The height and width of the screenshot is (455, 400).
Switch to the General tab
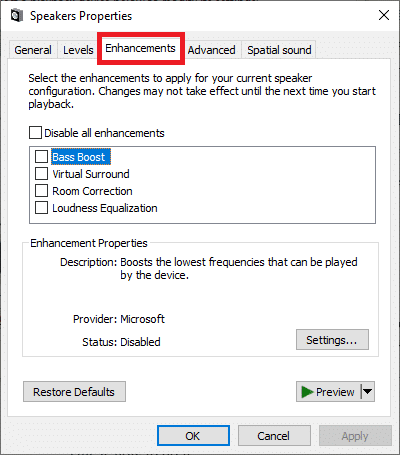(x=33, y=50)
